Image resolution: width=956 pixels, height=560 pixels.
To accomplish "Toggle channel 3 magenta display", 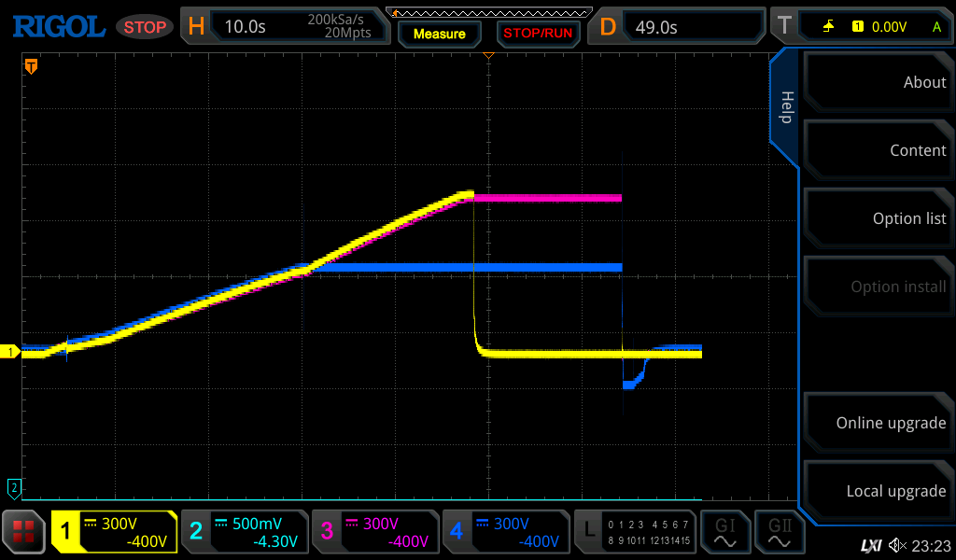I will point(375,532).
